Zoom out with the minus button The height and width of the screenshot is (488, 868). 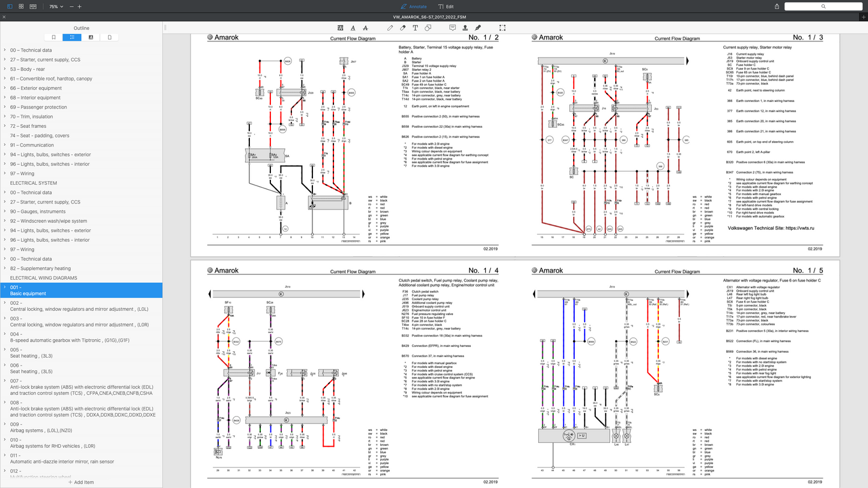(x=71, y=7)
